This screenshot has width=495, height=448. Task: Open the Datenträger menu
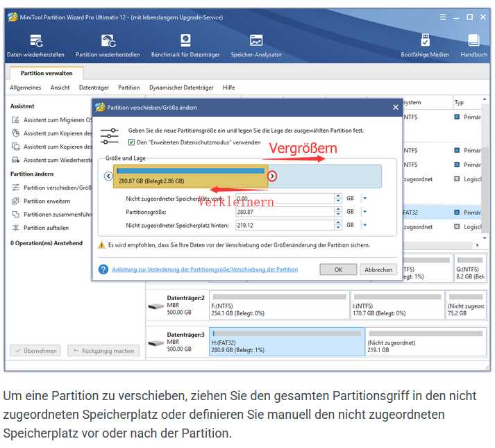pyautogui.click(x=94, y=88)
